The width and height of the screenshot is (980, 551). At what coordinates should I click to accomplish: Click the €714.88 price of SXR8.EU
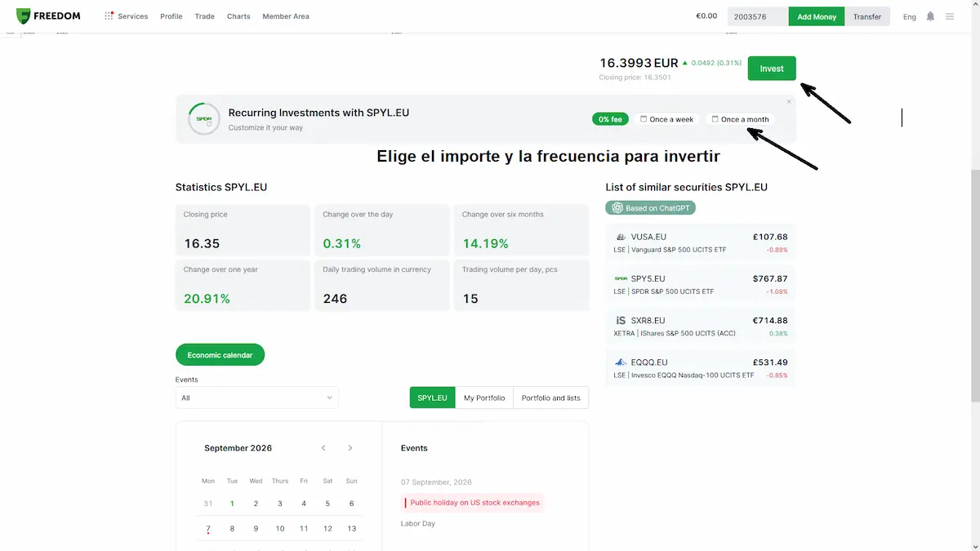click(770, 320)
